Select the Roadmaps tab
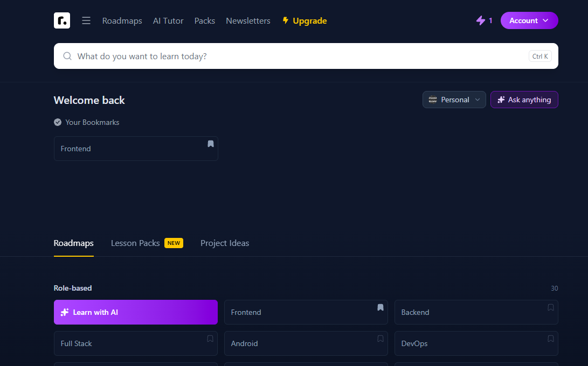The image size is (588, 366). (73, 243)
